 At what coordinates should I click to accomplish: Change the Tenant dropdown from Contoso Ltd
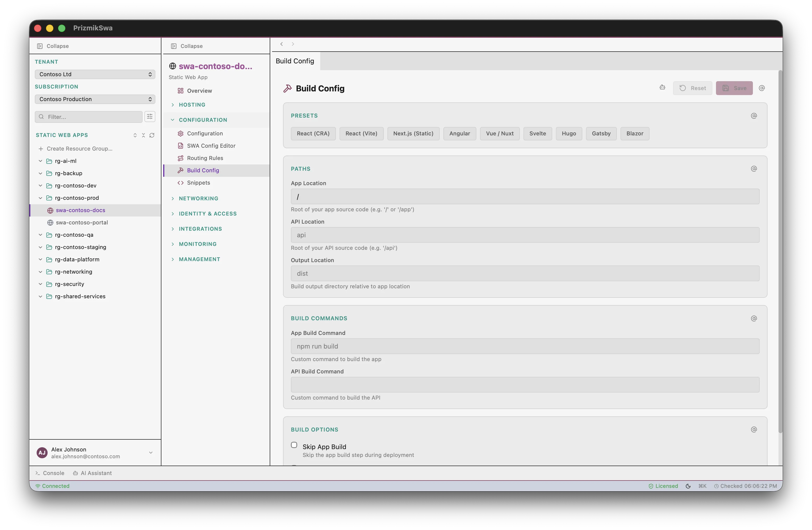95,74
